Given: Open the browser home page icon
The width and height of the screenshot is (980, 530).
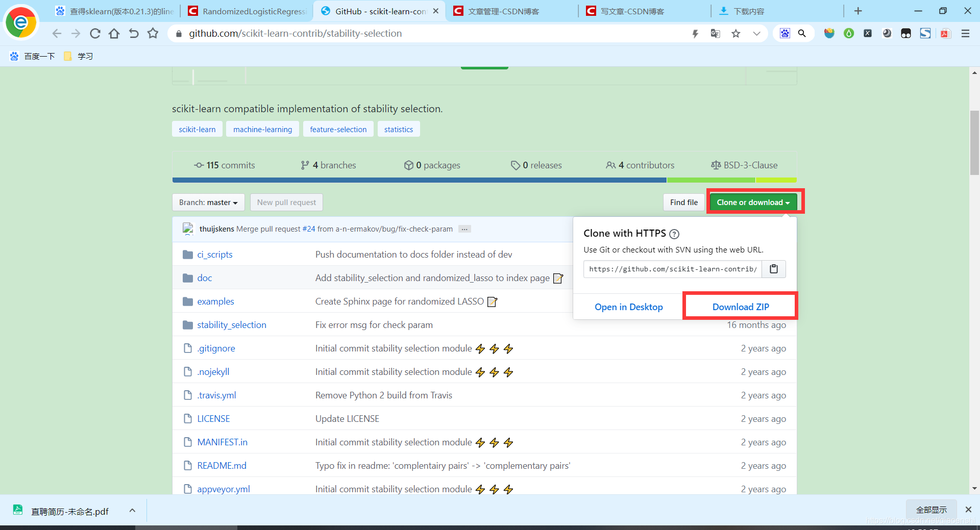Looking at the screenshot, I should [x=114, y=34].
